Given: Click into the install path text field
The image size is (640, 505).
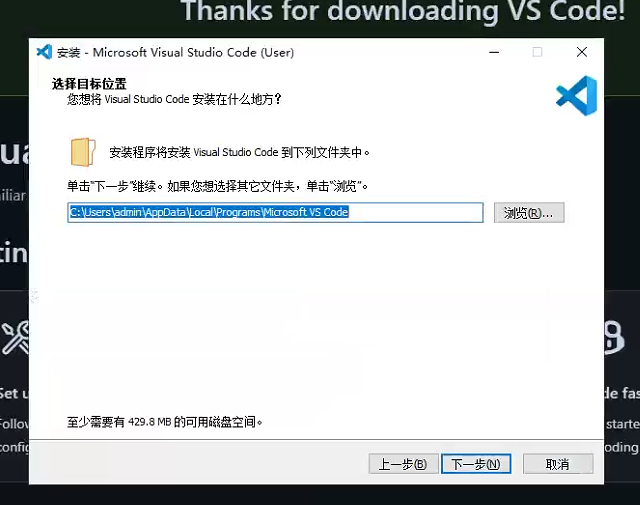Looking at the screenshot, I should pyautogui.click(x=275, y=213).
